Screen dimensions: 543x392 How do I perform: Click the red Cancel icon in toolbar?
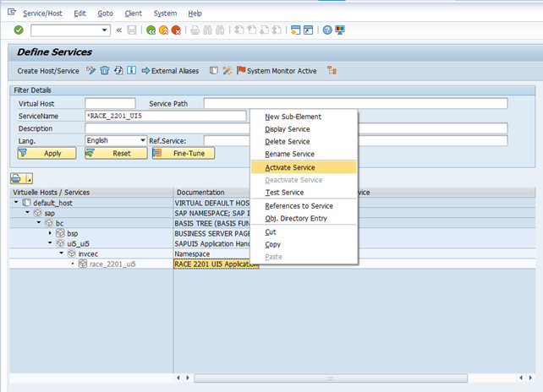click(176, 30)
